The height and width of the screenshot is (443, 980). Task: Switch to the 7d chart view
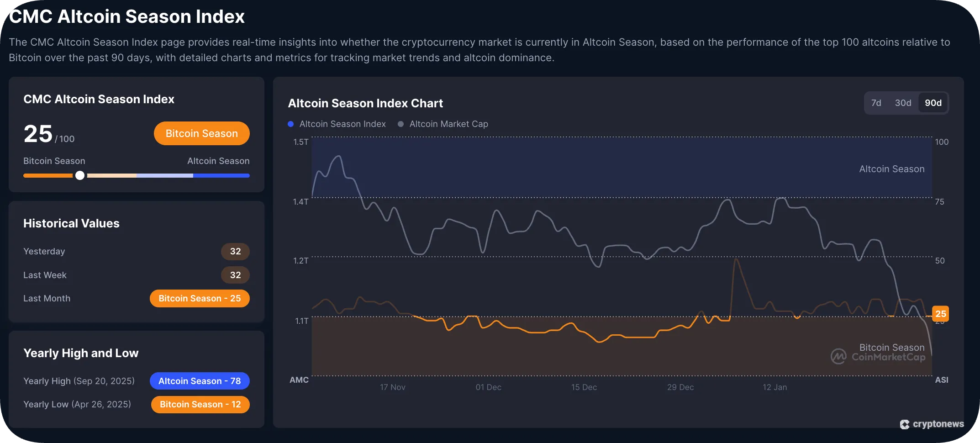click(x=876, y=103)
